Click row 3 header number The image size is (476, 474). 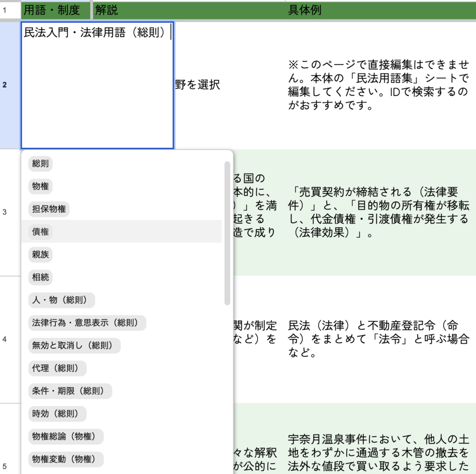point(5,212)
